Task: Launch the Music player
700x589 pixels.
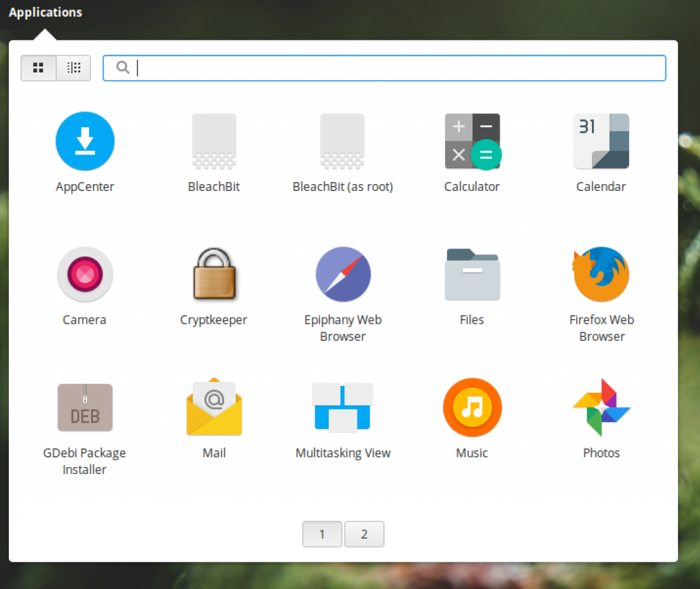Action: (x=472, y=406)
